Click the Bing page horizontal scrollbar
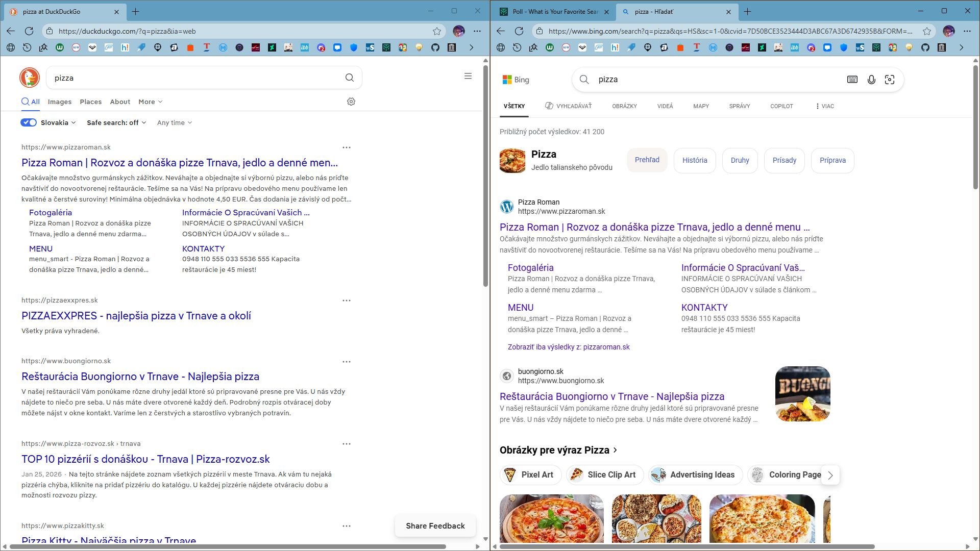 coord(687,546)
